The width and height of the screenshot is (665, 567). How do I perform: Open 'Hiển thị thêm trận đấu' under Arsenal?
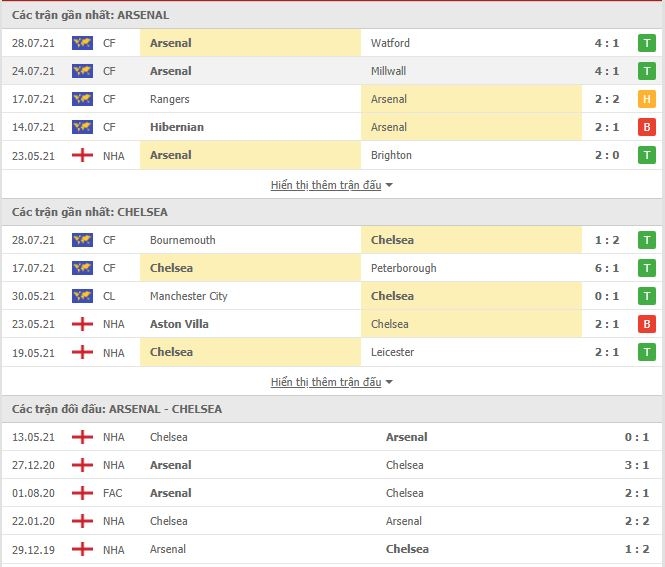pos(326,185)
